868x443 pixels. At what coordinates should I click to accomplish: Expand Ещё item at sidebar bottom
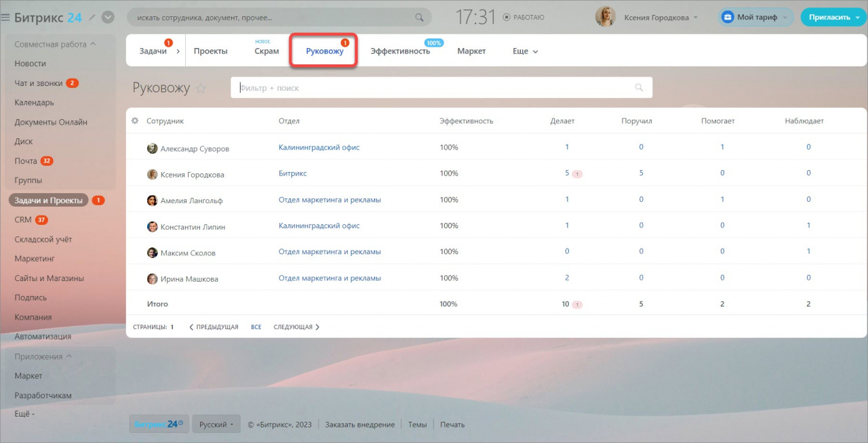point(24,413)
